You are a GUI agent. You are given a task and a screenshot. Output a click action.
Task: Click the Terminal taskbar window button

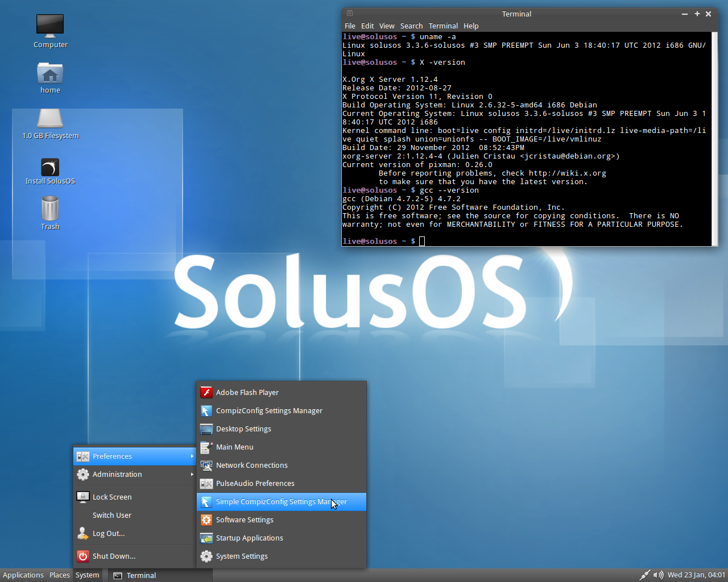(160, 575)
